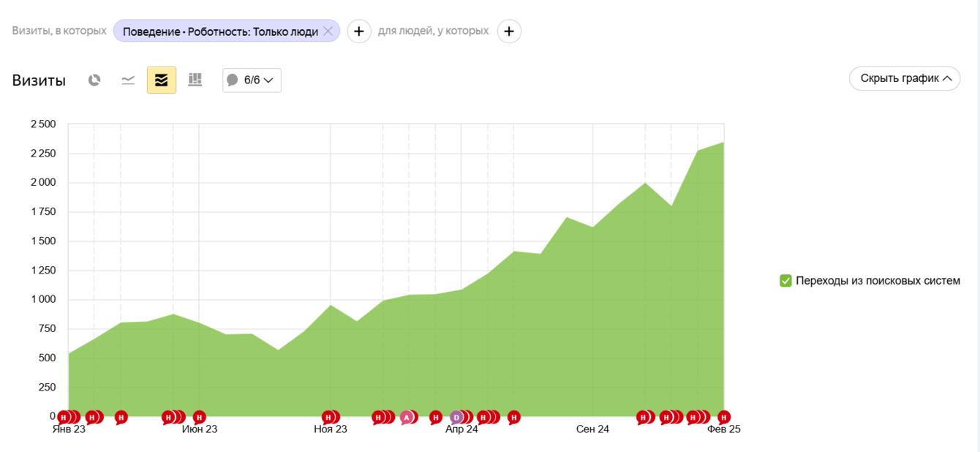The width and height of the screenshot is (980, 452).
Task: Remove the Роботность: Только люди filter
Action: click(328, 31)
